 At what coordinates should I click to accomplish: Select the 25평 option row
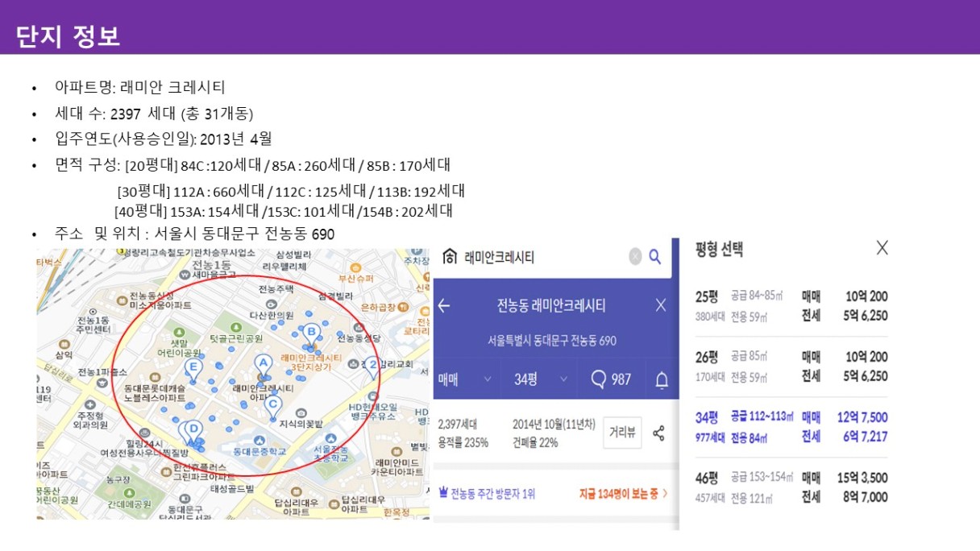(x=791, y=306)
